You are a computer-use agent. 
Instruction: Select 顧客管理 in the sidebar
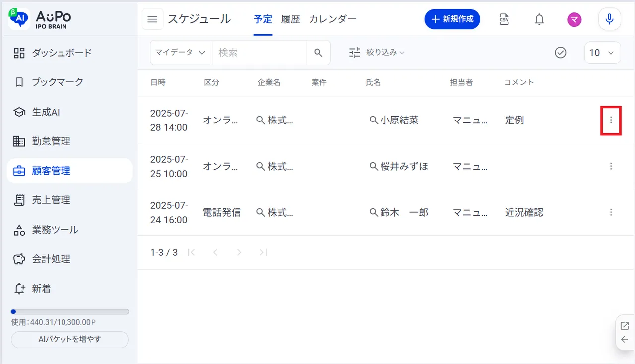tap(70, 171)
